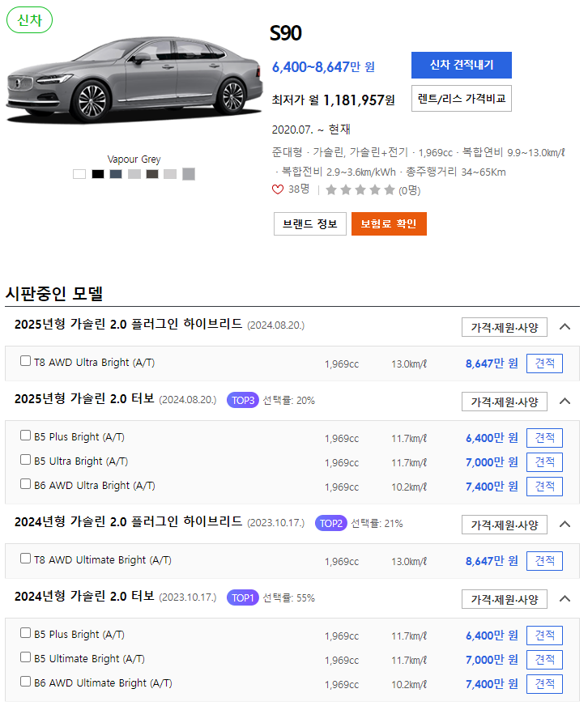Click the green 신차 badge
The height and width of the screenshot is (710, 588).
point(29,20)
